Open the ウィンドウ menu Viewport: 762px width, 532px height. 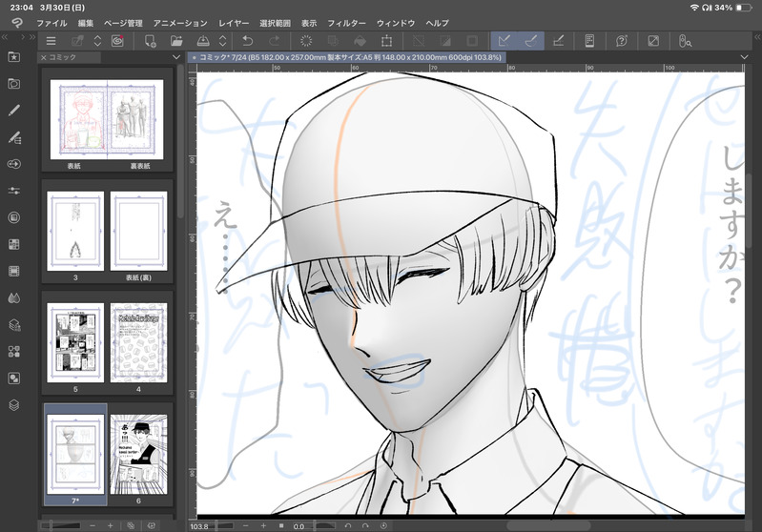[396, 23]
